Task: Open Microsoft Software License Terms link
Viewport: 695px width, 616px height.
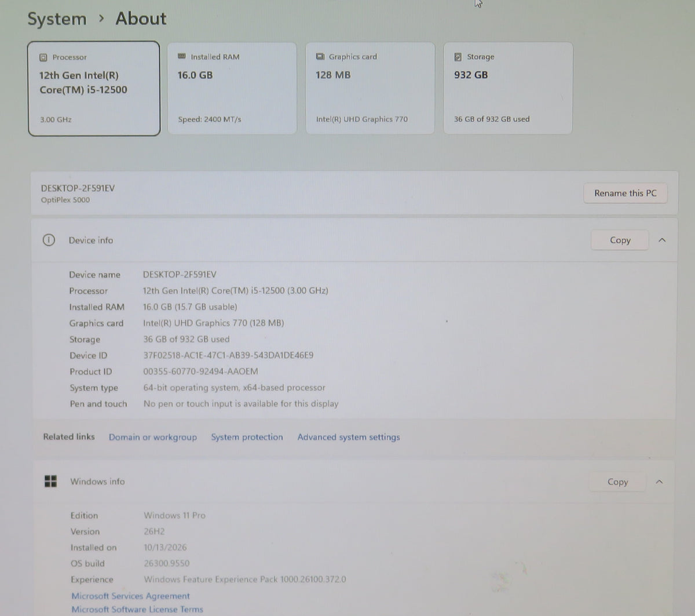Action: pyautogui.click(x=137, y=609)
